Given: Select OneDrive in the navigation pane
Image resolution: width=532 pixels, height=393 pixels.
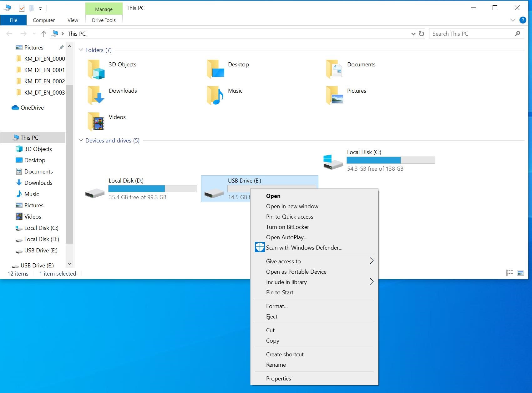Looking at the screenshot, I should [32, 107].
